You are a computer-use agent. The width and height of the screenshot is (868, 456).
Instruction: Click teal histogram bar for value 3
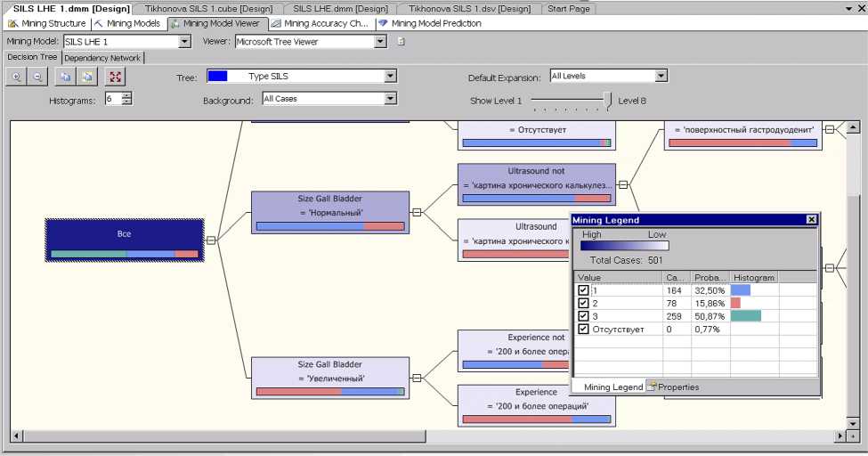[x=746, y=316]
